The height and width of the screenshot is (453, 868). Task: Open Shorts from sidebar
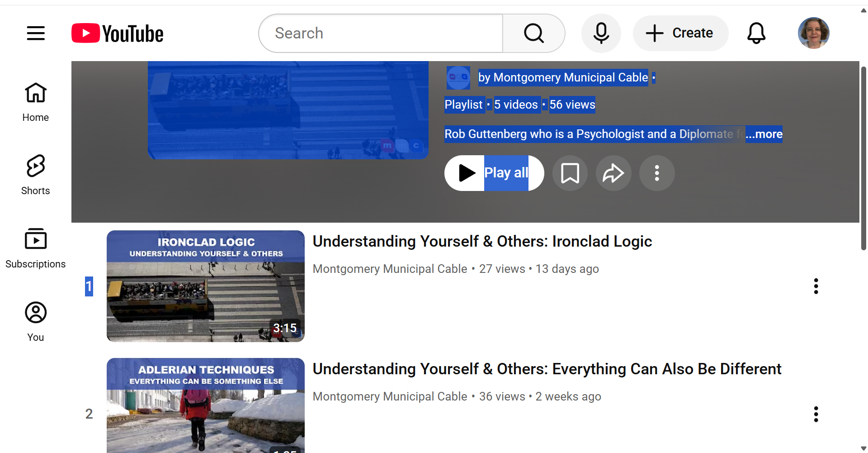click(x=36, y=175)
